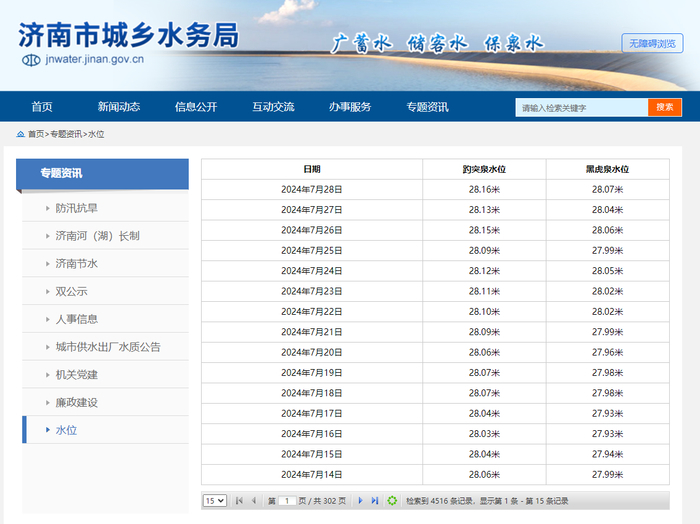Click the next page arrow icon

pyautogui.click(x=361, y=500)
